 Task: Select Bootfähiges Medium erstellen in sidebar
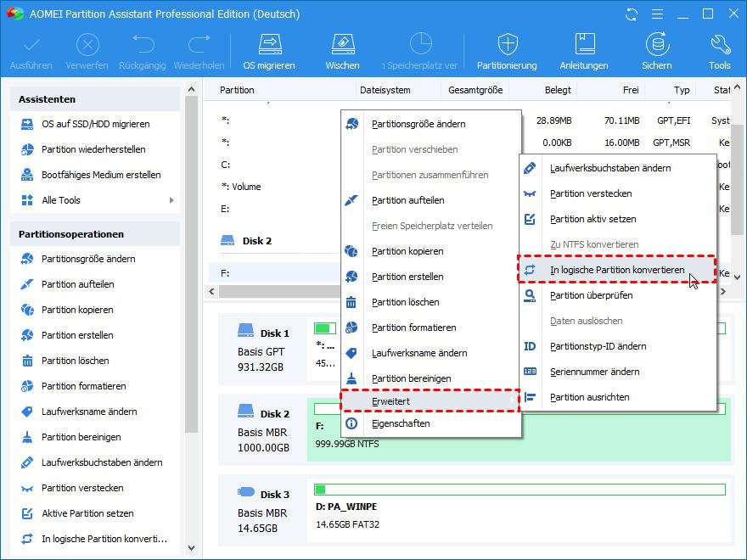(x=95, y=175)
